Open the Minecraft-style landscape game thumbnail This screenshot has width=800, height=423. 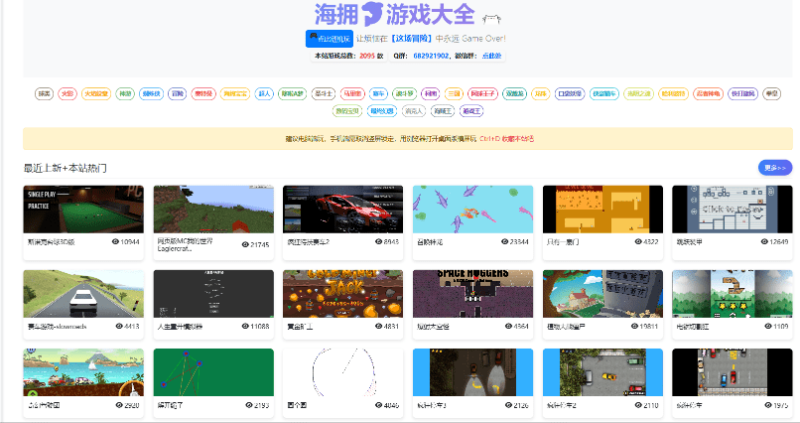tap(213, 209)
